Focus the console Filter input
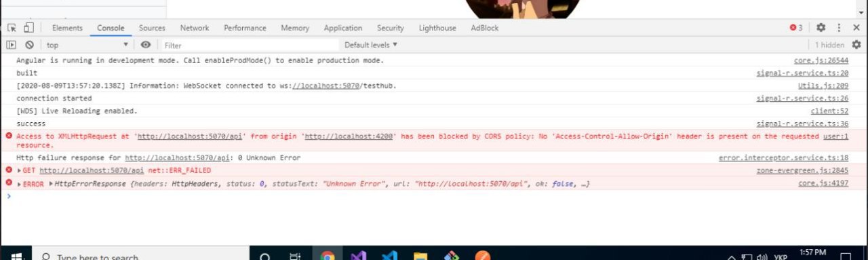 tap(250, 45)
